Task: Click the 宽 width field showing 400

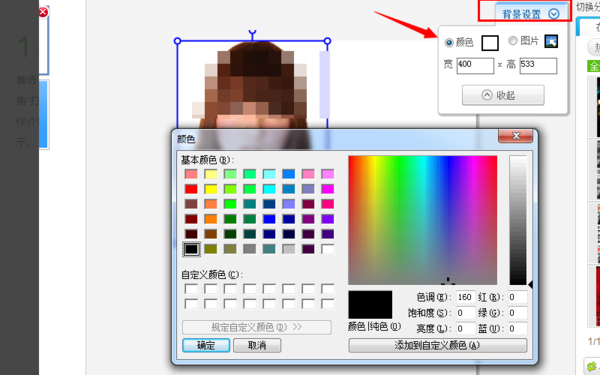Action: click(475, 66)
